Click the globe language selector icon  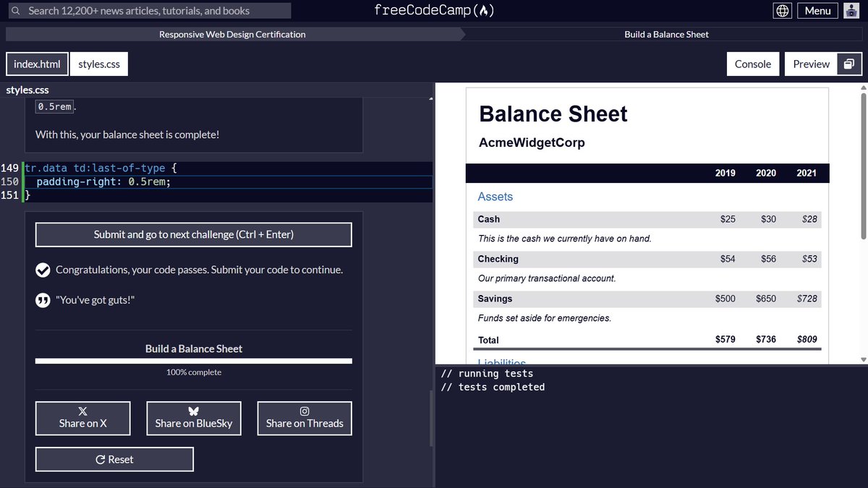pos(782,11)
